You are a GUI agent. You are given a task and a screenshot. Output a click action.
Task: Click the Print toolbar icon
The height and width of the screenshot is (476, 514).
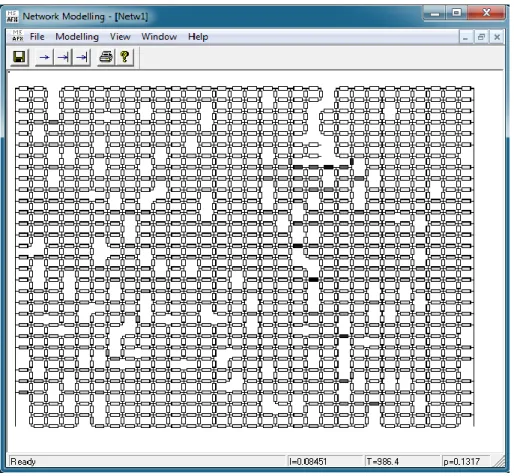tap(106, 57)
